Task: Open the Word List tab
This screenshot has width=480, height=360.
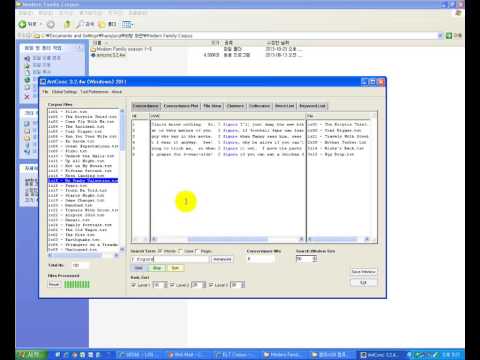Action: click(x=284, y=106)
